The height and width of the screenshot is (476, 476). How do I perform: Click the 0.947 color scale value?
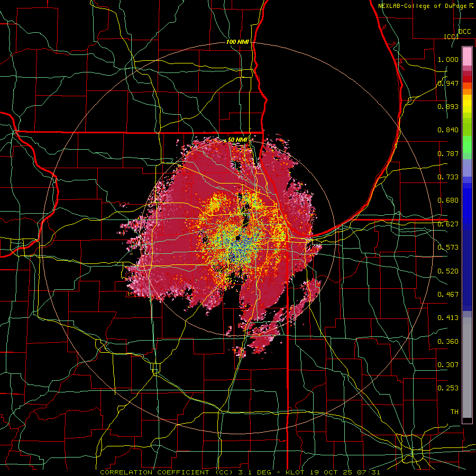pos(448,83)
